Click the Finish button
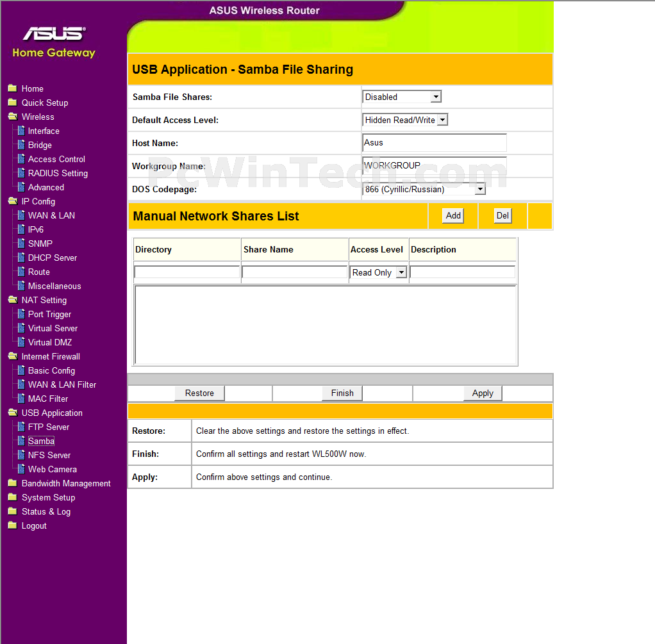The height and width of the screenshot is (644, 655). tap(342, 393)
